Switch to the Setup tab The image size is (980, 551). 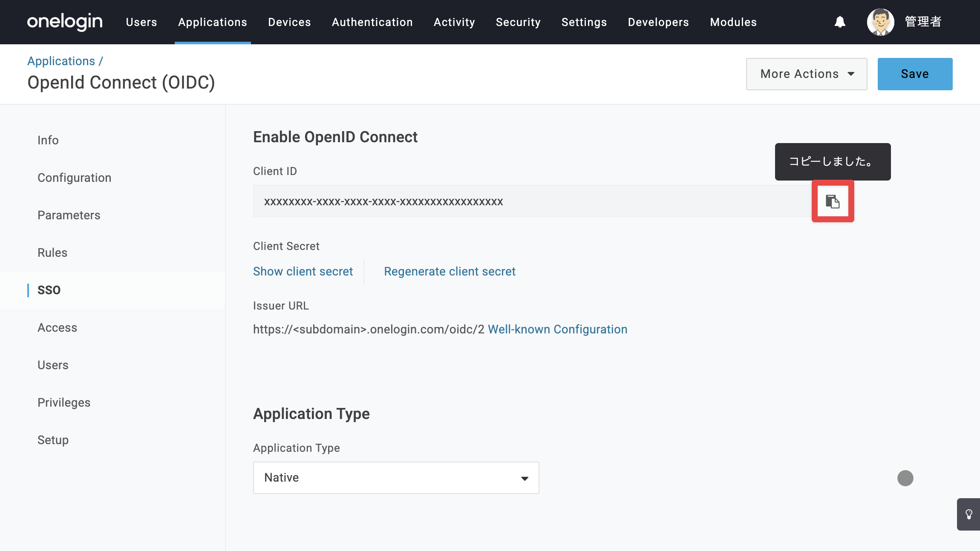pos(53,440)
